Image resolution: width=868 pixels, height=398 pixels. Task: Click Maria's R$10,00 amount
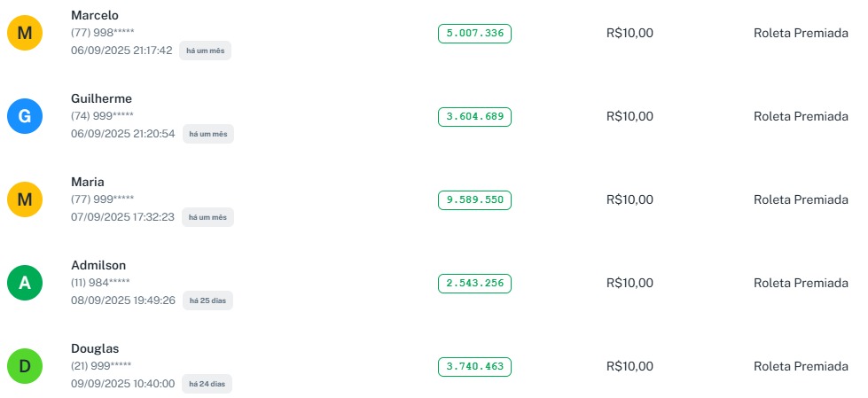pos(629,199)
